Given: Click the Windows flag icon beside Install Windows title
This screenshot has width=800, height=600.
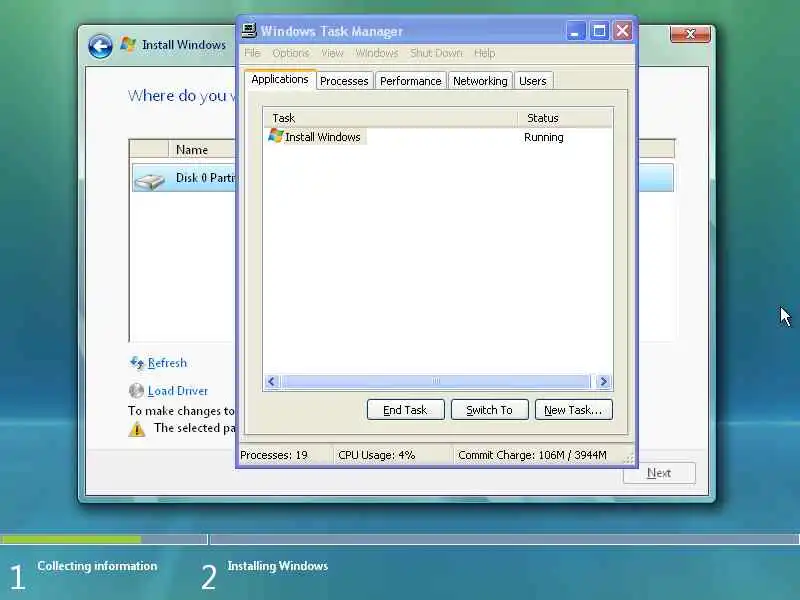Looking at the screenshot, I should [x=128, y=44].
